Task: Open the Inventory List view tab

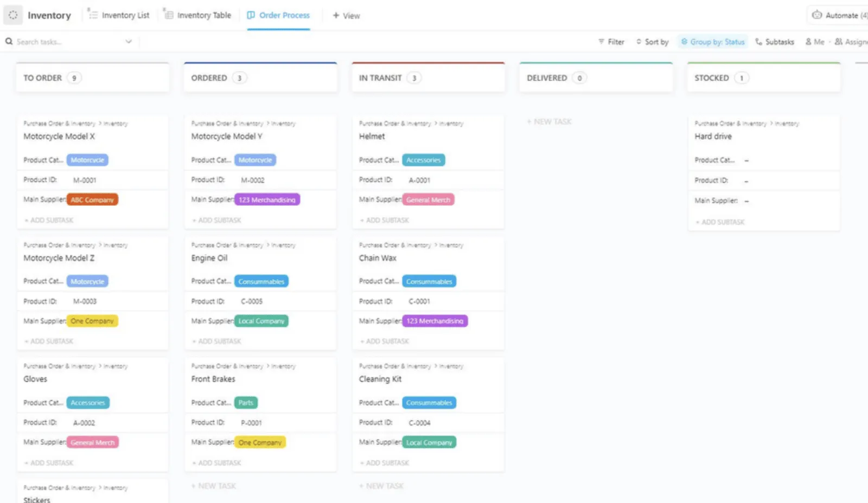Action: tap(119, 15)
